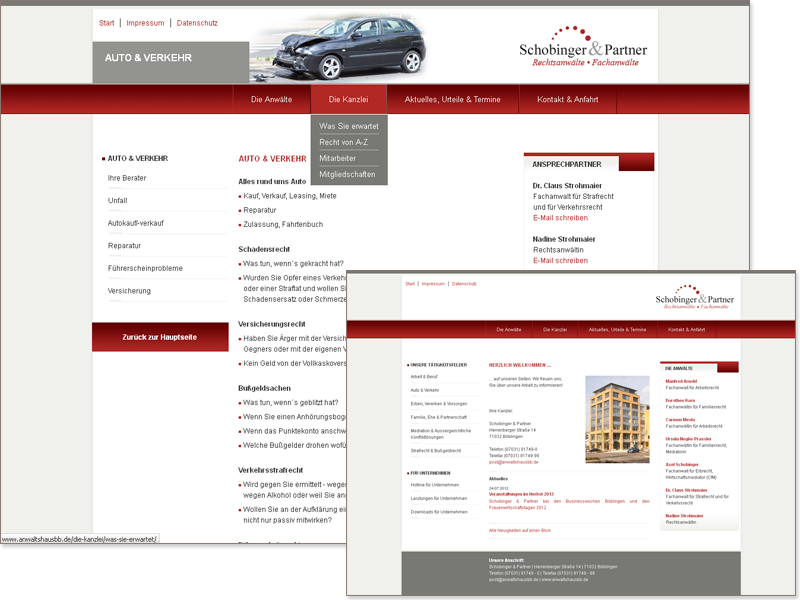800x600 pixels.
Task: Open Strafrecht & Bußgeldrecht in the homepage sidebar
Action: pos(436,451)
